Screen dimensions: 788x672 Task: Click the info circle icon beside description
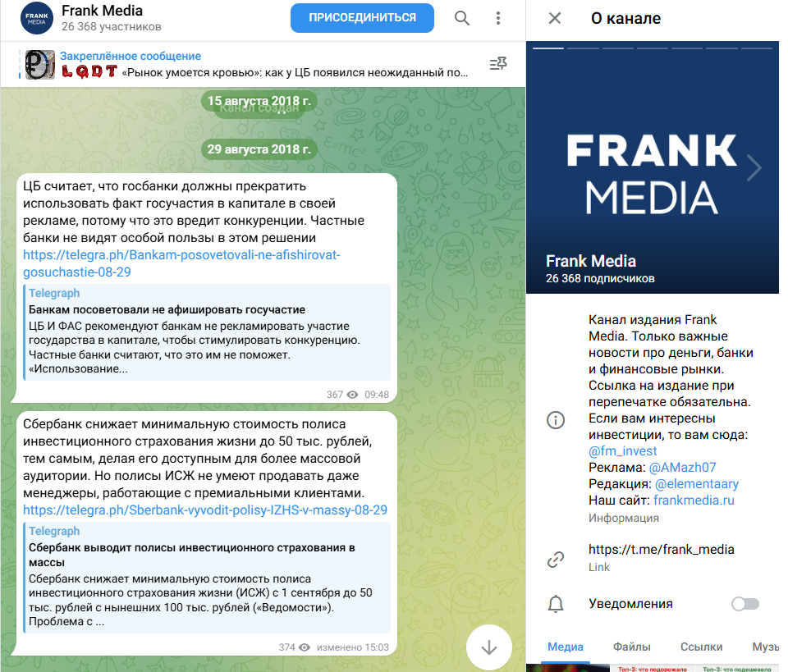[x=556, y=420]
